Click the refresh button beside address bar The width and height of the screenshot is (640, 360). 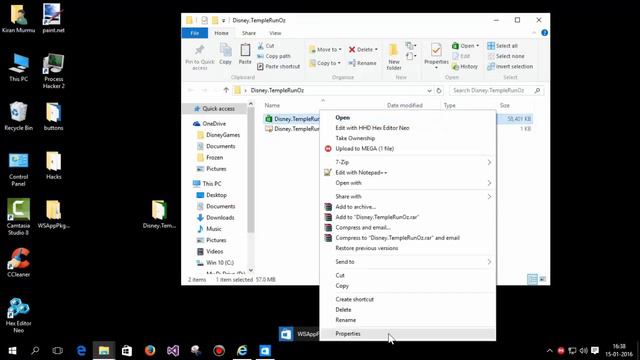(x=439, y=91)
